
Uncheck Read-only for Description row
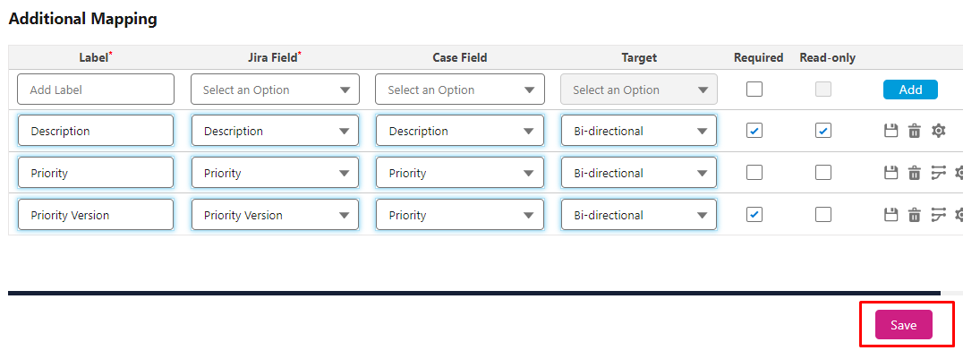pyautogui.click(x=823, y=131)
